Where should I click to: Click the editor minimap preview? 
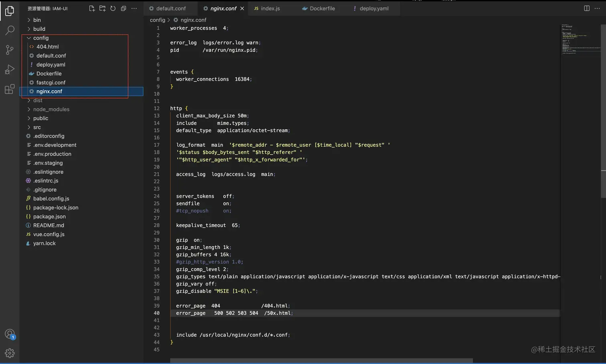(x=580, y=39)
